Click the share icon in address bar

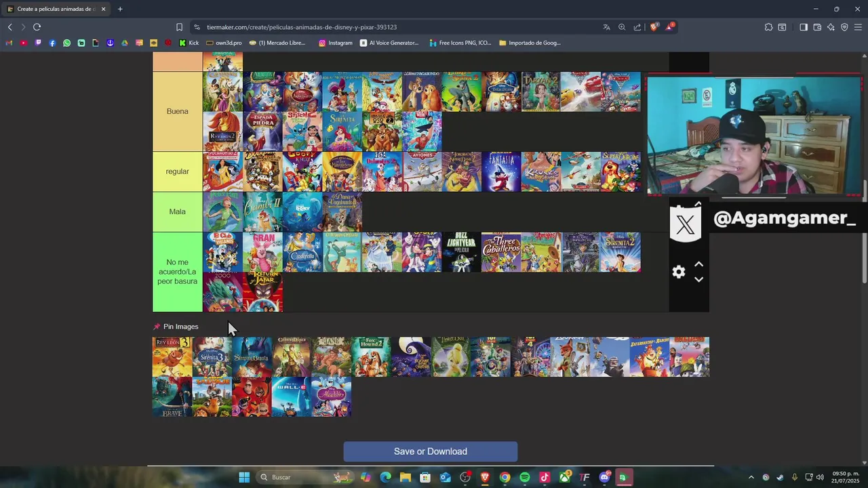[637, 27]
